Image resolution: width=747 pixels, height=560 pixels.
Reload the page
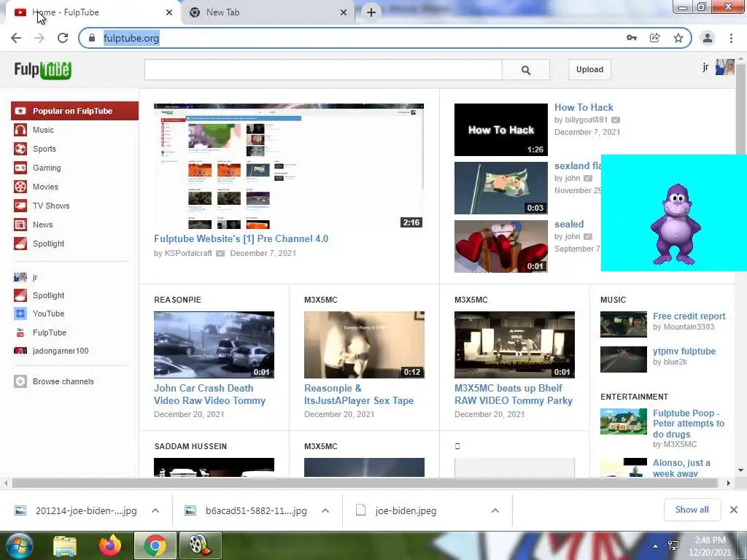(x=63, y=38)
